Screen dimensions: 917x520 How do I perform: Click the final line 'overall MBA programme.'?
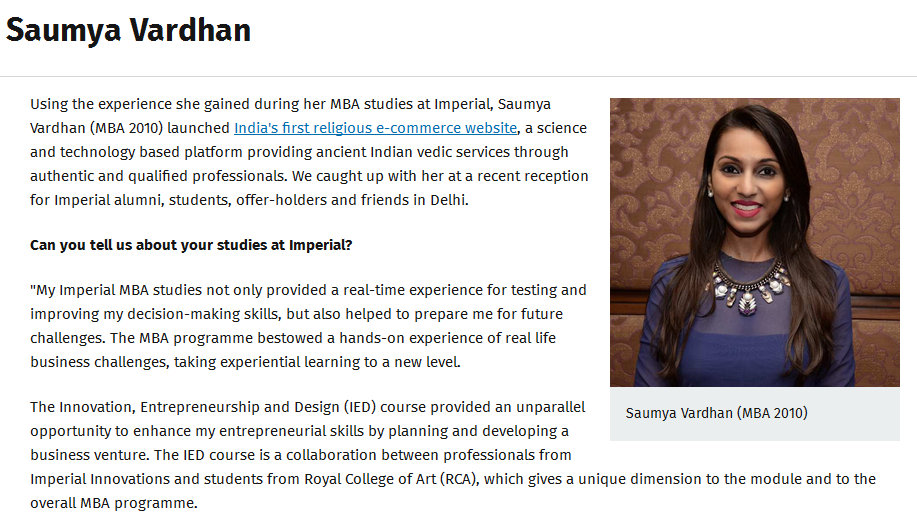tap(114, 503)
